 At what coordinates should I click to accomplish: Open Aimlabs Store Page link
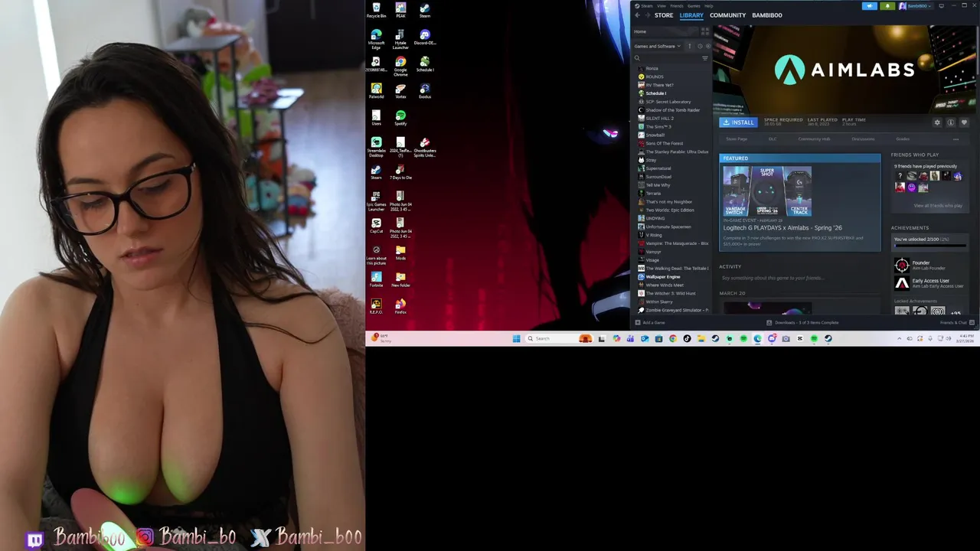[x=737, y=139]
